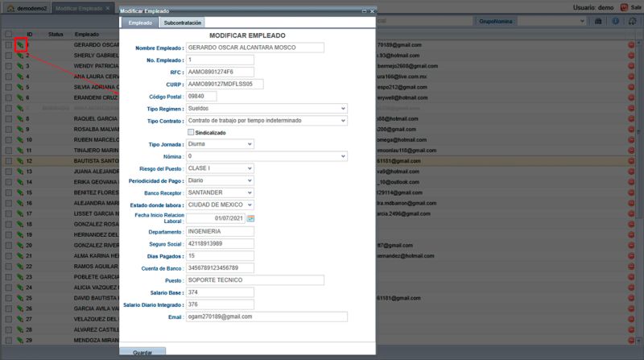The width and height of the screenshot is (644, 360).
Task: Open the headset support icon
Action: pyautogui.click(x=633, y=22)
